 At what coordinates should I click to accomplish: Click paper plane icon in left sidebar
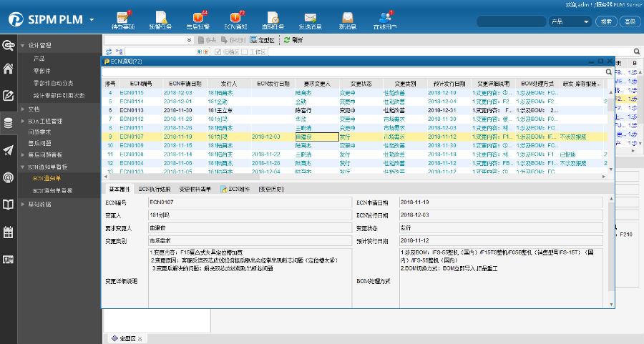(x=9, y=150)
